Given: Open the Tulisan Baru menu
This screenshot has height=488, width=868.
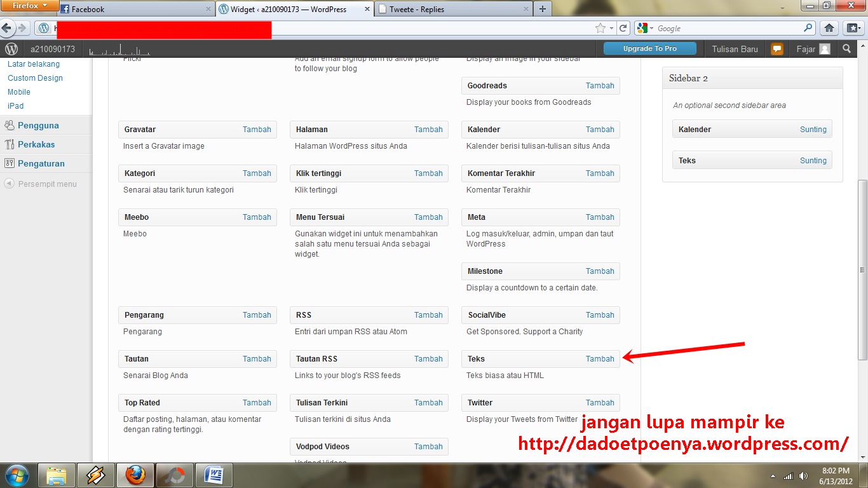Looking at the screenshot, I should click(735, 49).
